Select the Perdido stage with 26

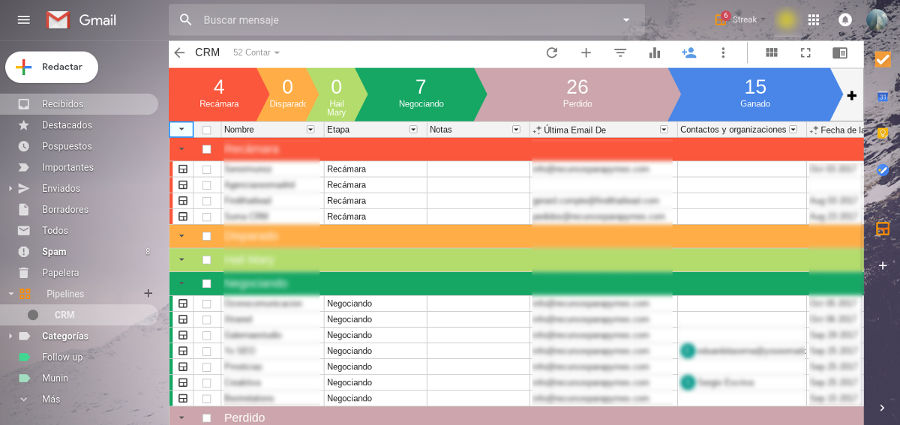pyautogui.click(x=577, y=95)
